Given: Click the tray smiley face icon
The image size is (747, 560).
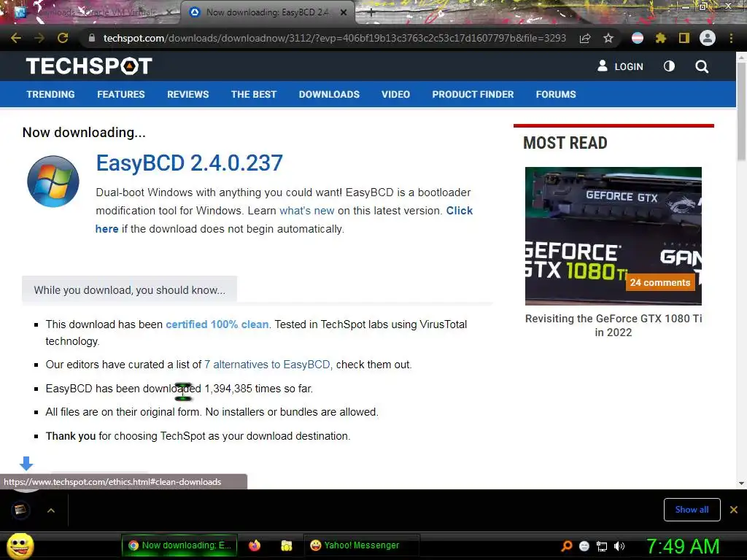Looking at the screenshot, I should pyautogui.click(x=584, y=546).
